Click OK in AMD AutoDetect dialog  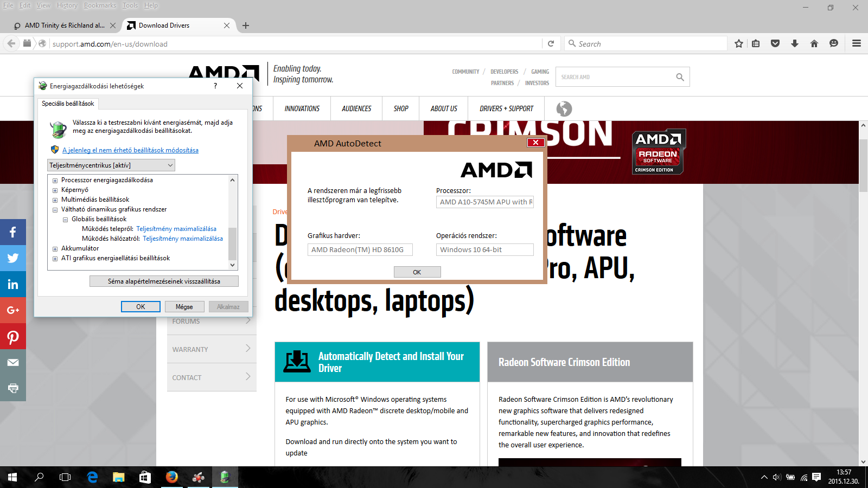tap(417, 272)
